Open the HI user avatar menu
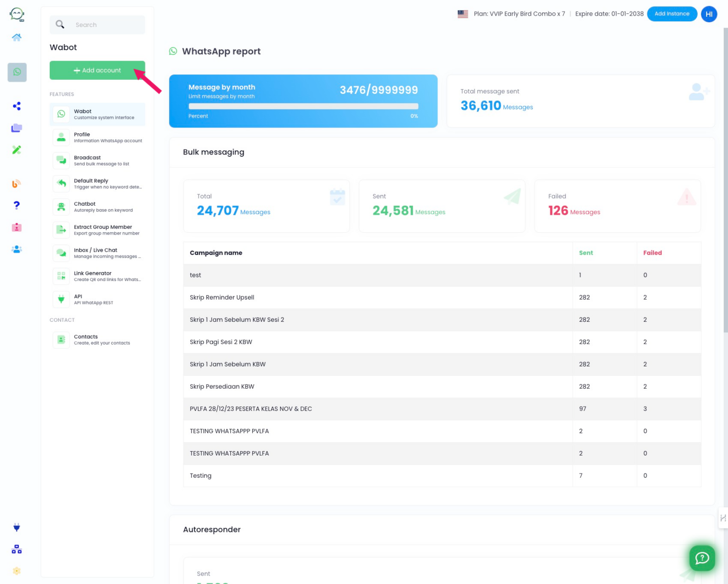This screenshot has width=728, height=584. [709, 14]
